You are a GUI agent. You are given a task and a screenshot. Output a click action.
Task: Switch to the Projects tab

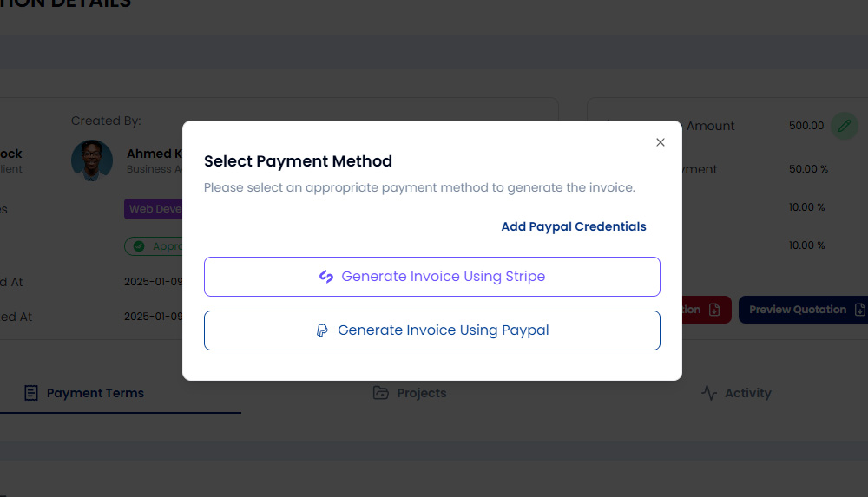coord(410,393)
